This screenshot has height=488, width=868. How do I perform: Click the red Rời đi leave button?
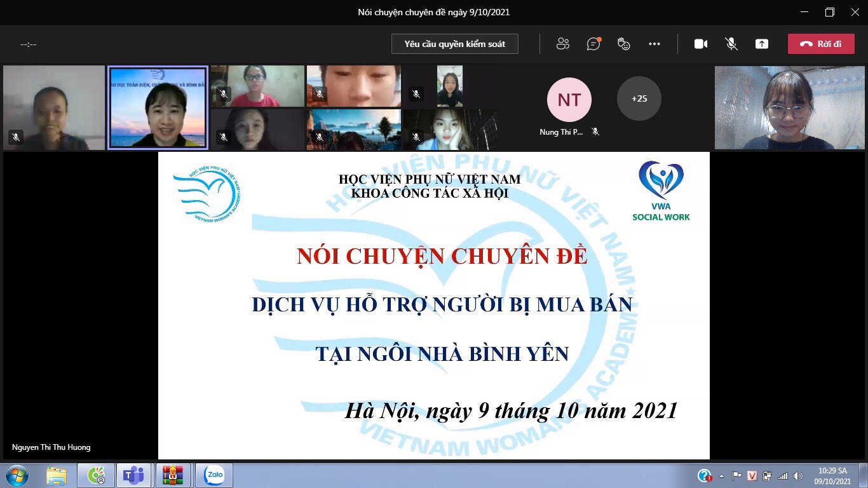click(820, 44)
